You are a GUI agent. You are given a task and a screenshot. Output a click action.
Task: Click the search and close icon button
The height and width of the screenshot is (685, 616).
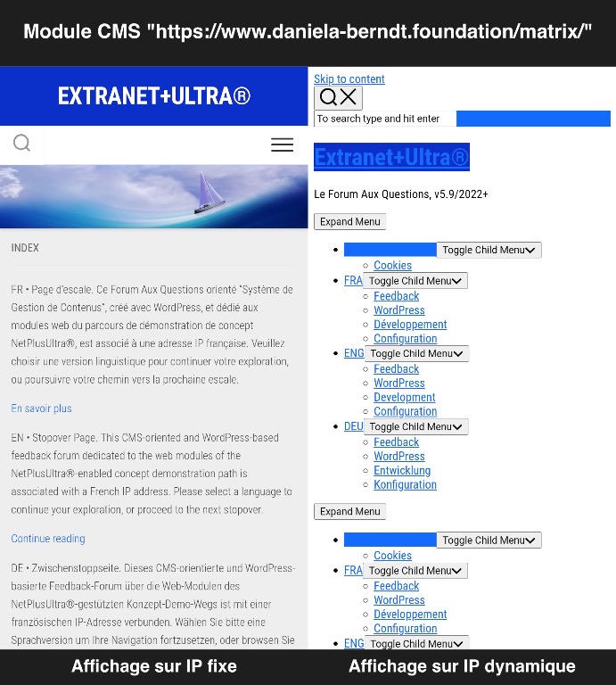(x=338, y=98)
